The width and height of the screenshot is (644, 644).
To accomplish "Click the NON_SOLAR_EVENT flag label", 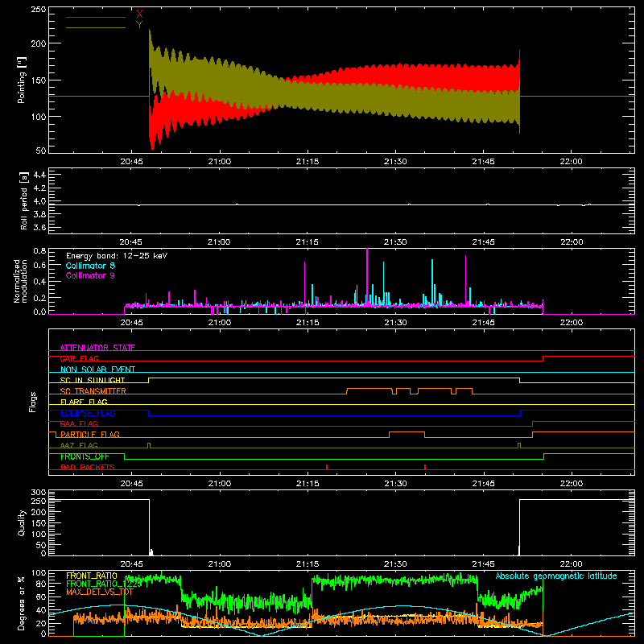I will [x=97, y=369].
